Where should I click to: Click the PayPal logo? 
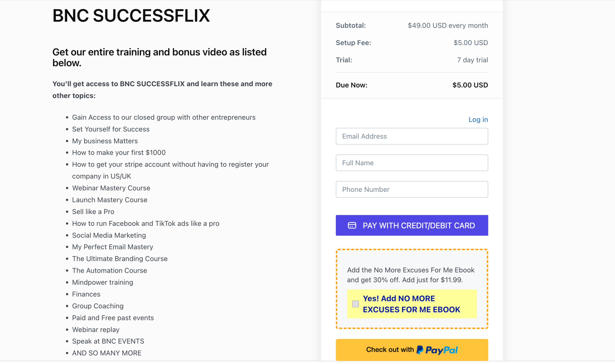tap(437, 350)
